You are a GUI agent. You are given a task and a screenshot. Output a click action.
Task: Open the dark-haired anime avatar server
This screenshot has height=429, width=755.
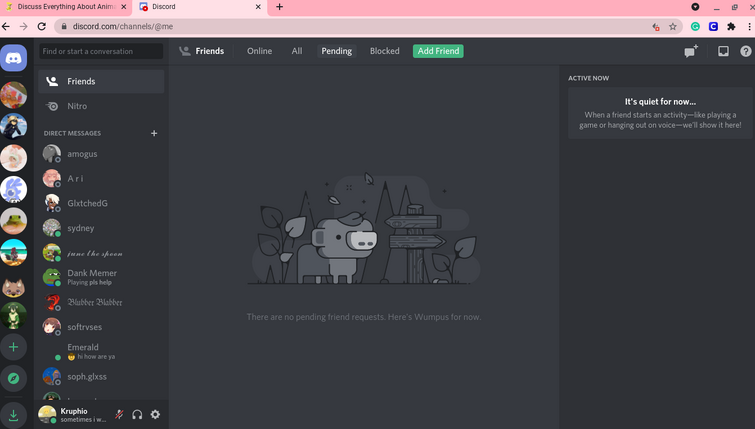click(13, 127)
